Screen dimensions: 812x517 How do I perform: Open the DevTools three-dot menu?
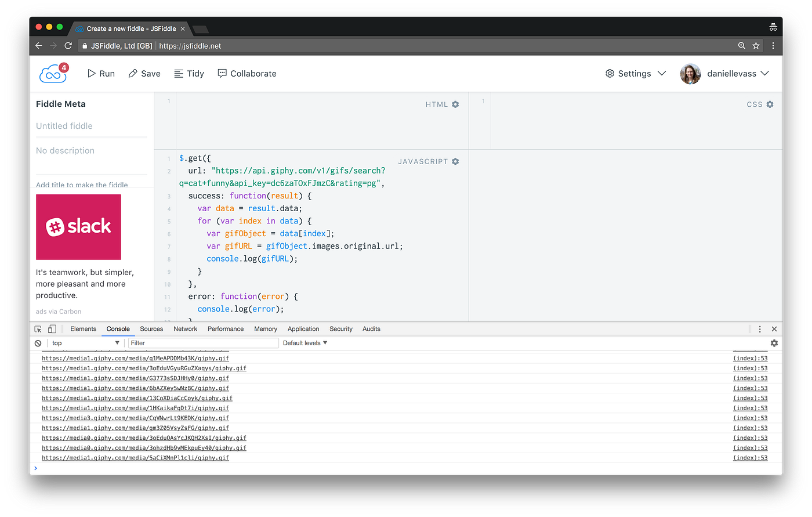click(760, 328)
